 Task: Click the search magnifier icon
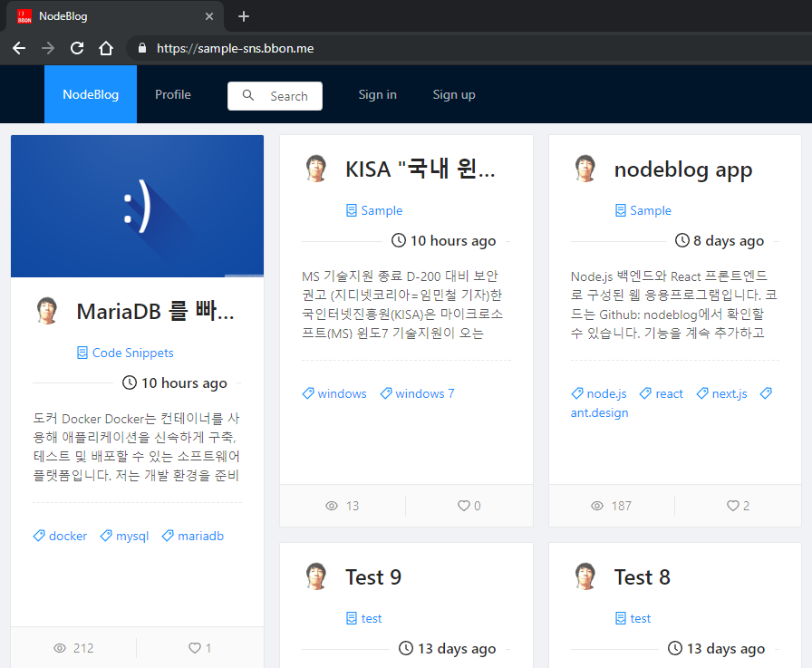[x=248, y=95]
